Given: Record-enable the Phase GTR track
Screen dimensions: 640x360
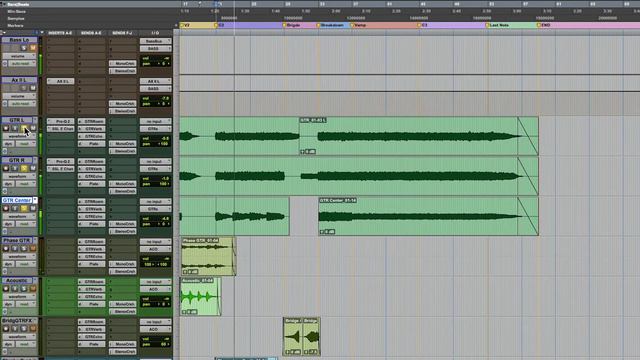Looking at the screenshot, I should 6,248.
